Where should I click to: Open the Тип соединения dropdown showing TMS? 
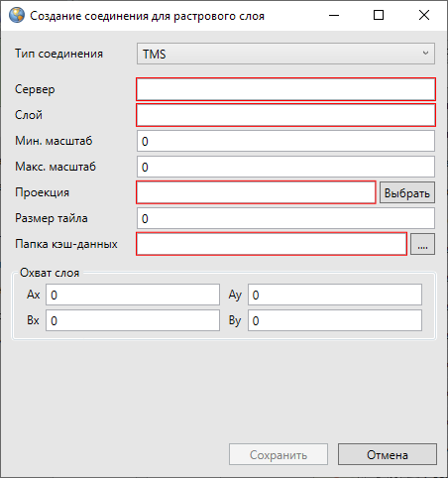tap(285, 54)
